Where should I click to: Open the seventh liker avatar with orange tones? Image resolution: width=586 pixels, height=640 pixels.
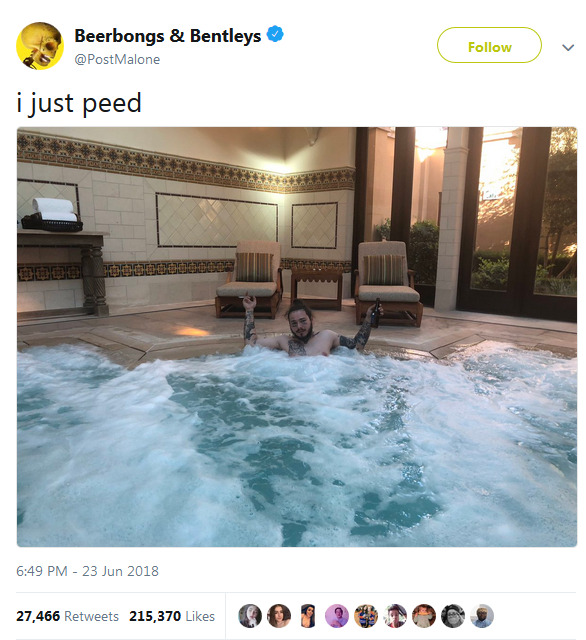[x=424, y=616]
